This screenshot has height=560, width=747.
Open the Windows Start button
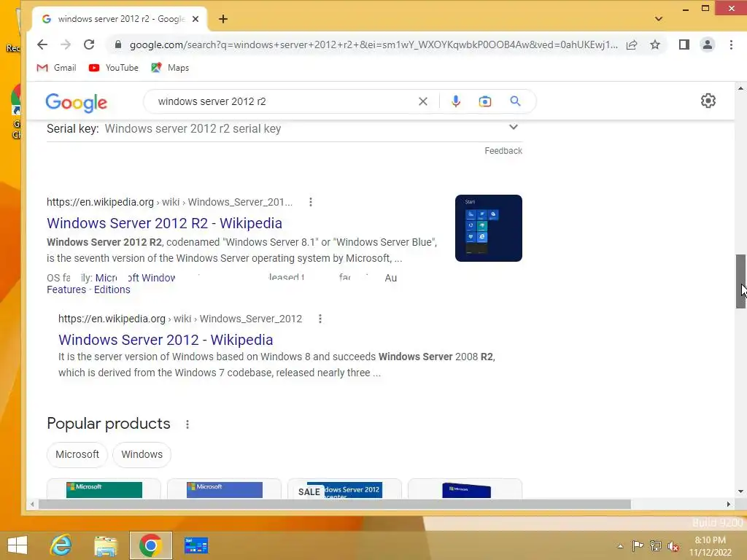(x=18, y=545)
